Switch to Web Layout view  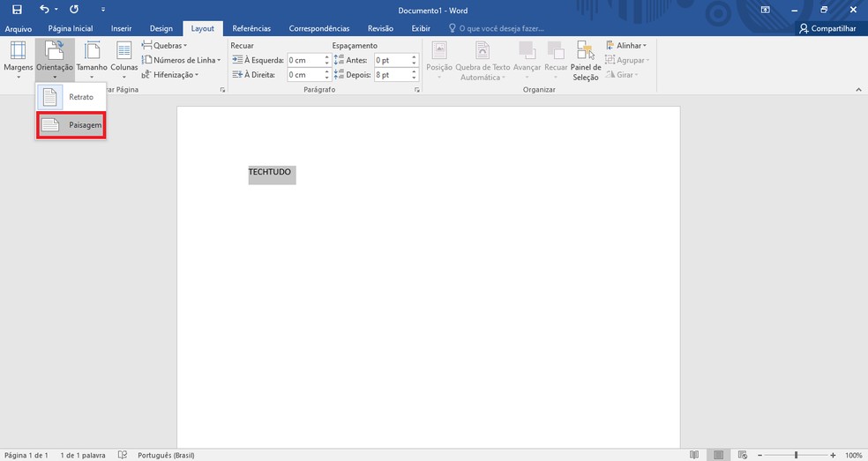click(743, 455)
